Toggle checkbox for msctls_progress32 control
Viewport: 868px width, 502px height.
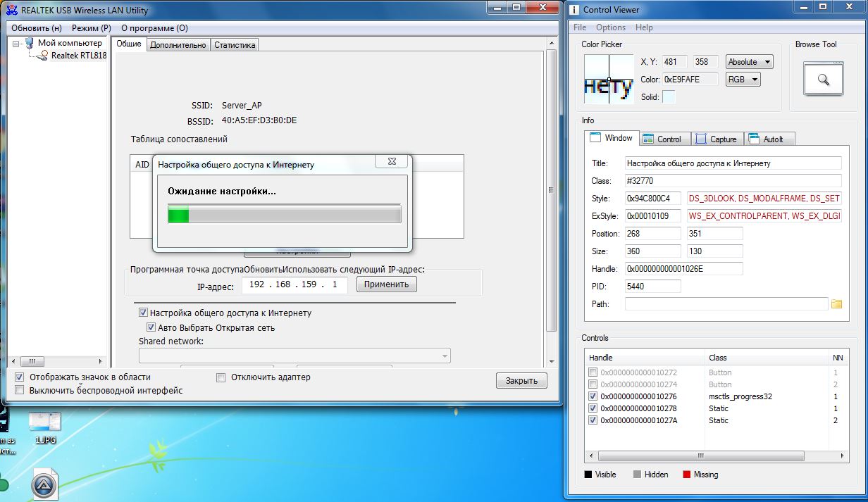(x=593, y=396)
